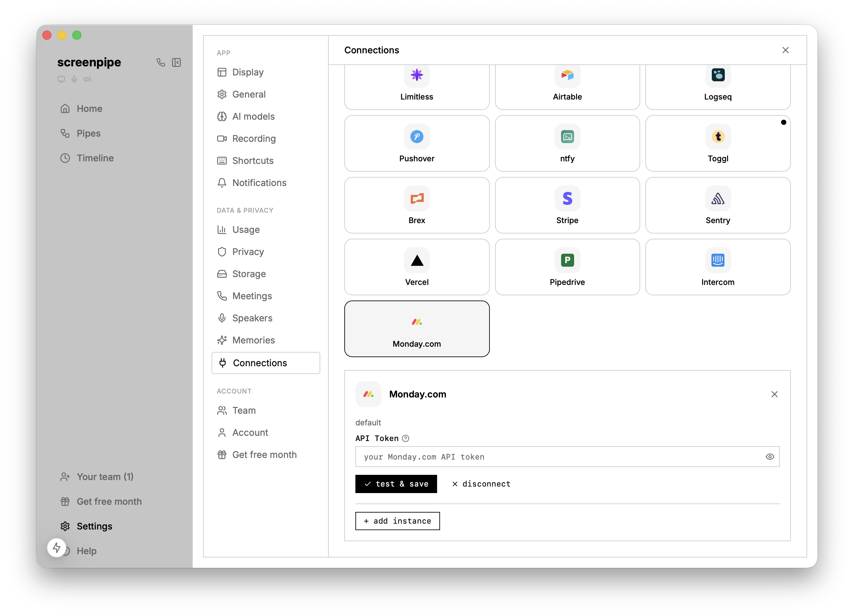Click the disconnect button
The image size is (854, 616).
pyautogui.click(x=481, y=484)
